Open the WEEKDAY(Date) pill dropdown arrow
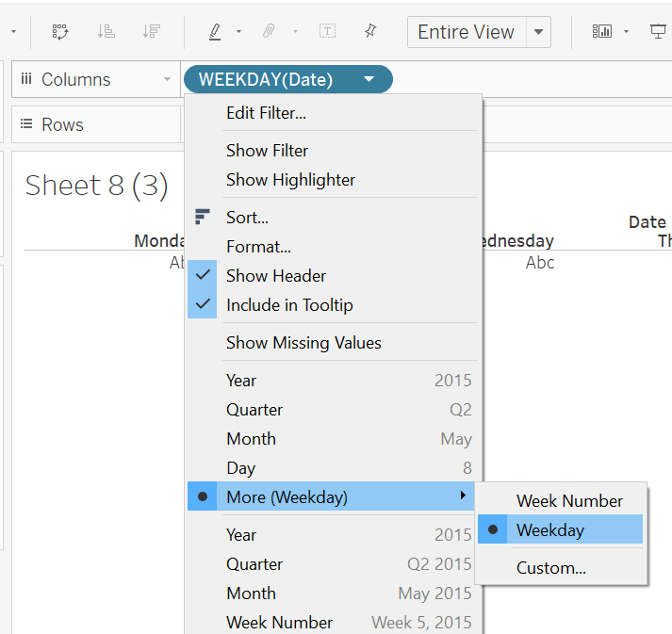This screenshot has width=672, height=634. (369, 80)
